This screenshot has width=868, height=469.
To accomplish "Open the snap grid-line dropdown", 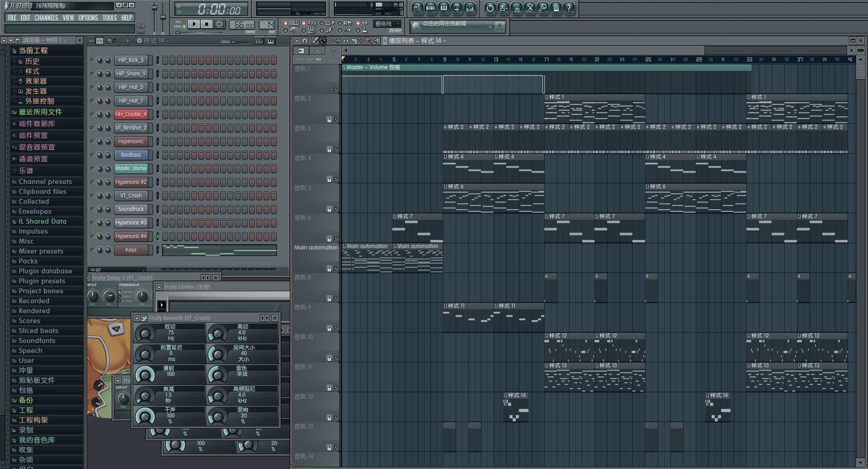I will (387, 24).
